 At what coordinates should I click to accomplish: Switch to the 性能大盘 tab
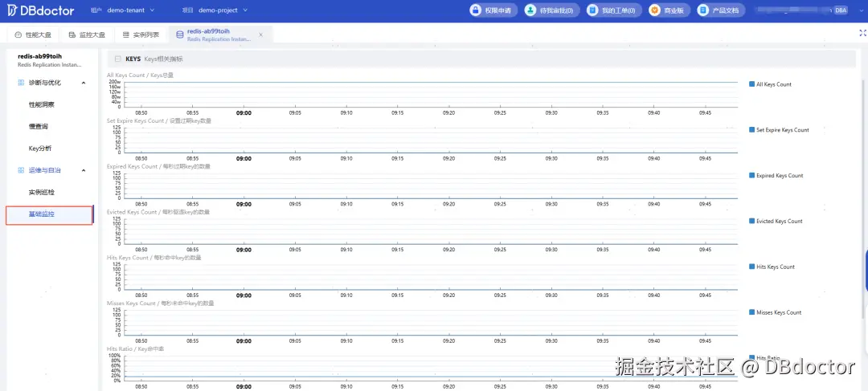[33, 35]
